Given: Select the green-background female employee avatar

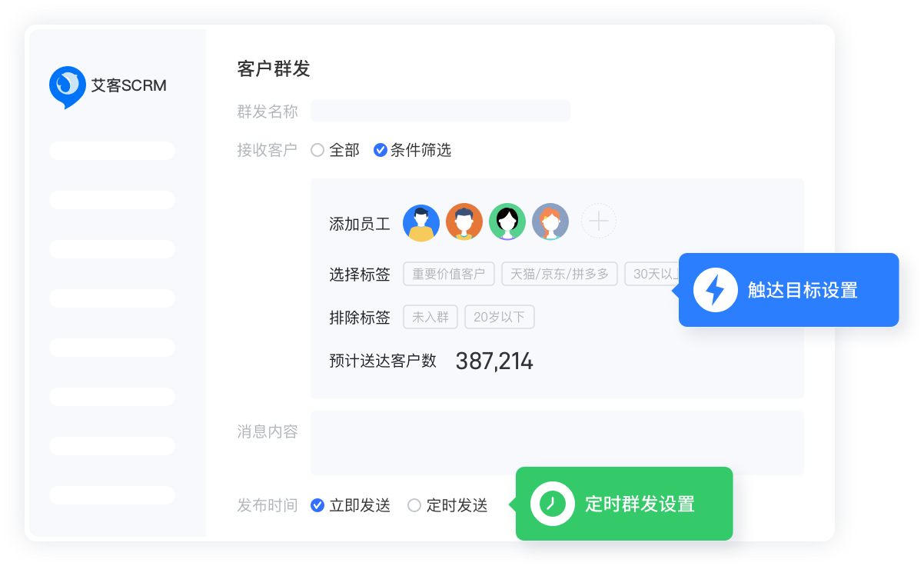Looking at the screenshot, I should tap(507, 223).
